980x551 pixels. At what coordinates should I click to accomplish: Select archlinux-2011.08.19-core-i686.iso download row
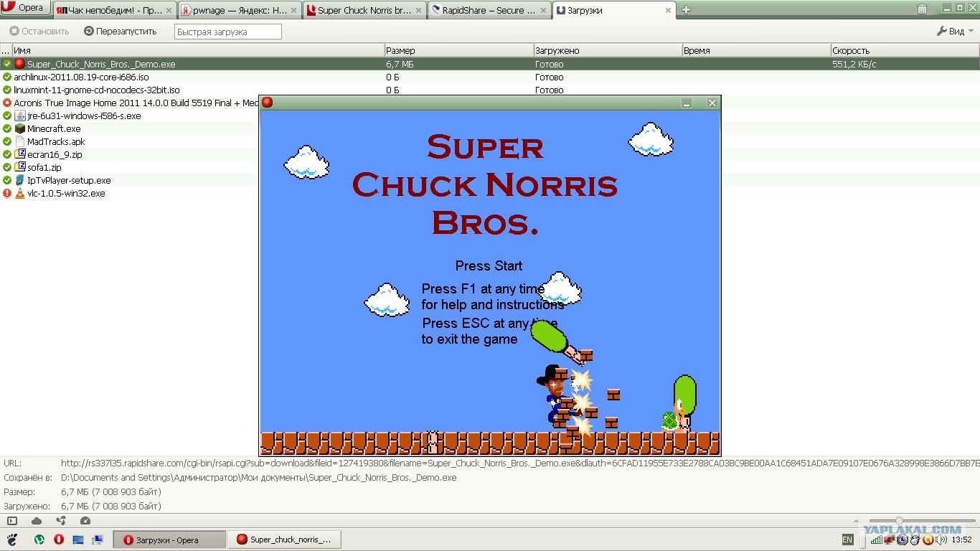pos(490,77)
